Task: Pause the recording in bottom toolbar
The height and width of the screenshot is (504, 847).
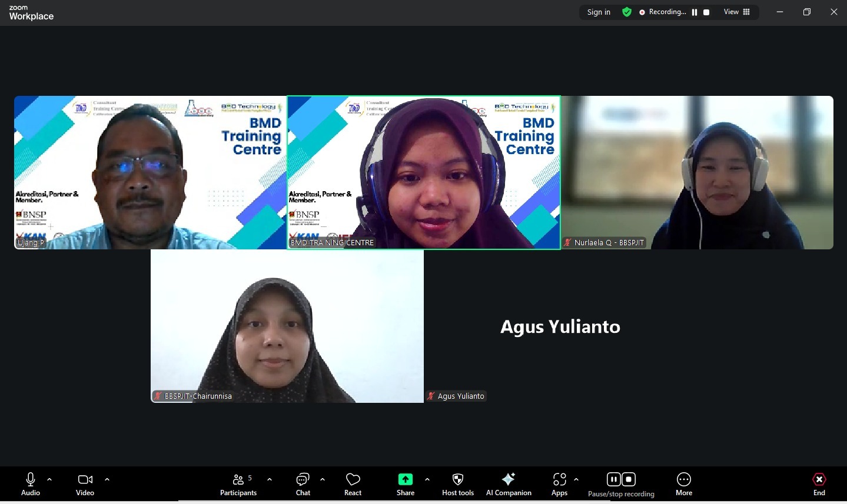Action: tap(613, 479)
